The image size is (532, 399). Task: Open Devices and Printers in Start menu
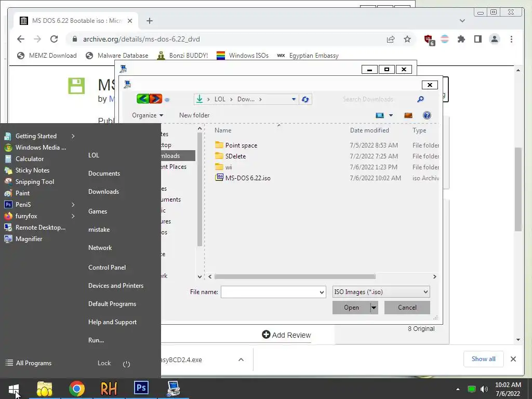[116, 286]
